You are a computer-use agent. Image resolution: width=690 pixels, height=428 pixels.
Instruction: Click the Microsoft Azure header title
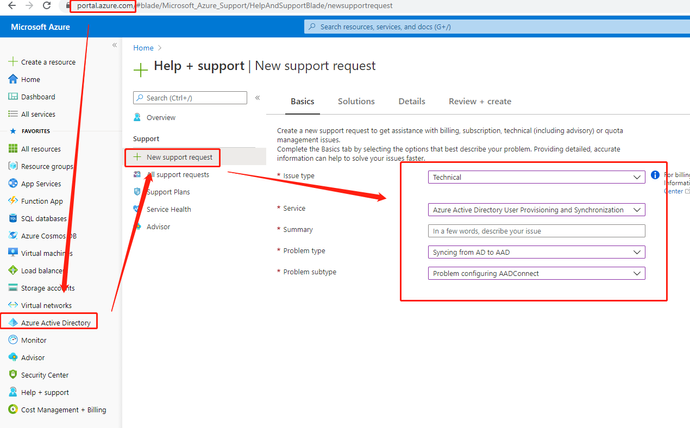(x=40, y=27)
